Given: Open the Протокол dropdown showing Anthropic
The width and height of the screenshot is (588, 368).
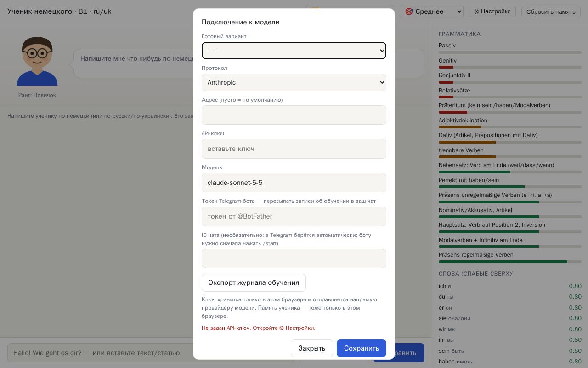Looking at the screenshot, I should point(294,82).
